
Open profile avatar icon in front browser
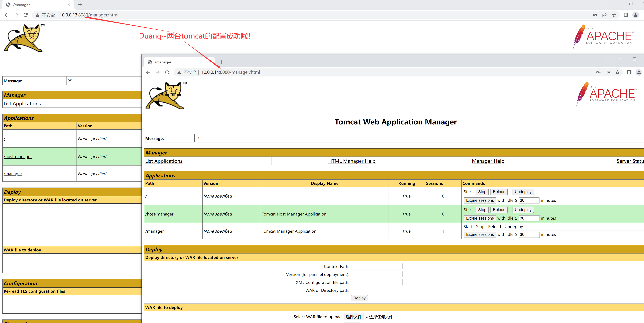(x=639, y=72)
